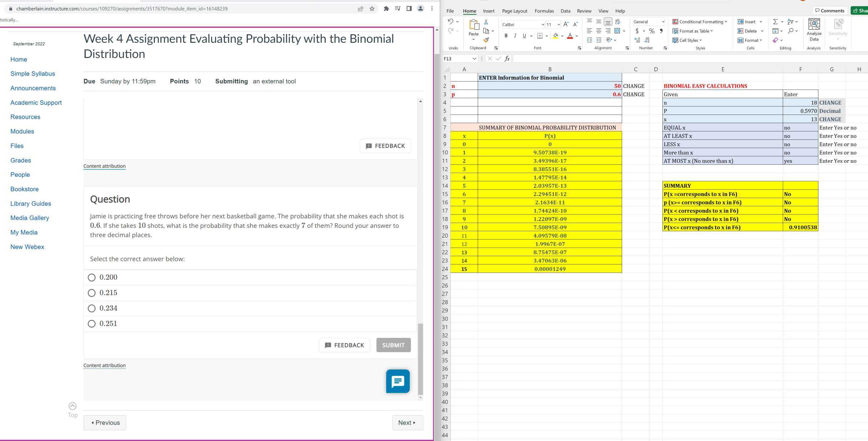Open the Page Layout ribbon tab
868x441 pixels.
point(514,11)
